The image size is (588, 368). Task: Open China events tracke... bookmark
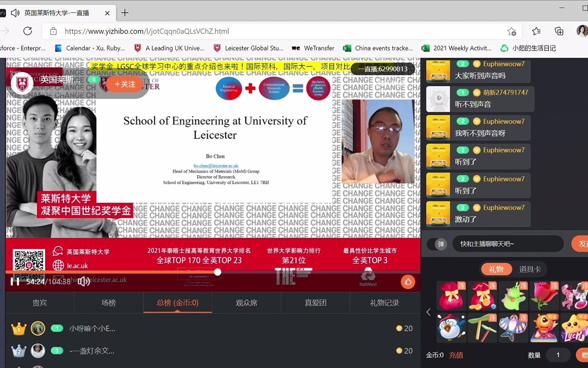tap(378, 48)
